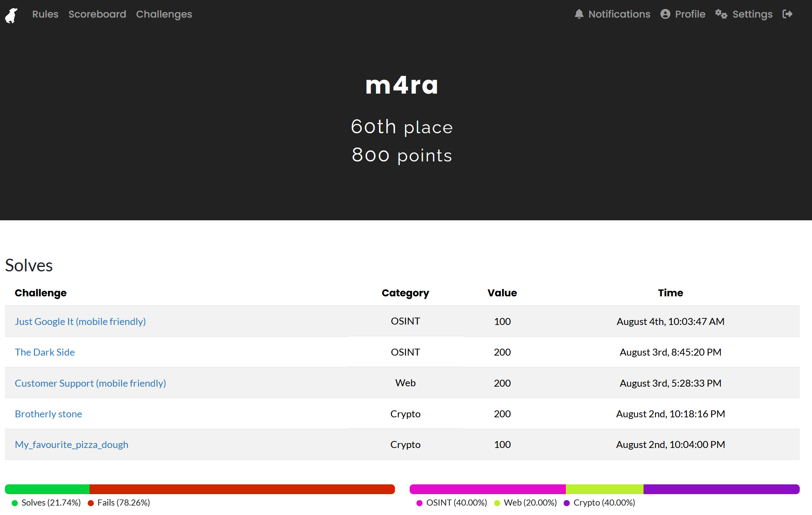812x515 pixels.
Task: Click the lime Web bar segment
Action: 605,489
